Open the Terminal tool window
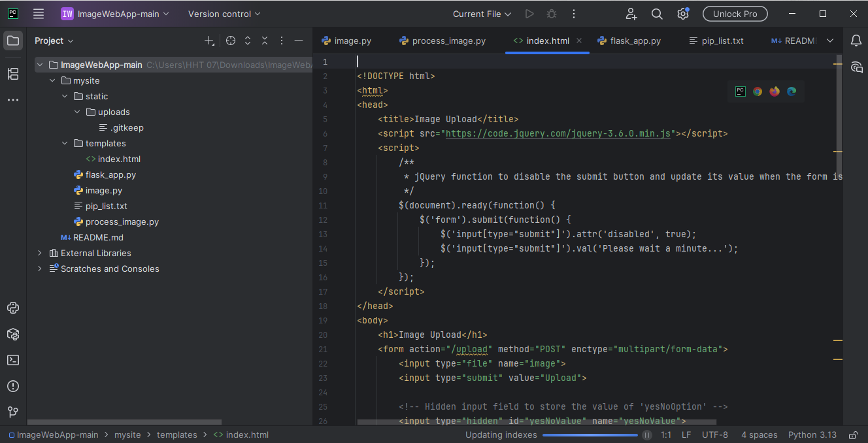The image size is (868, 443). click(x=13, y=360)
